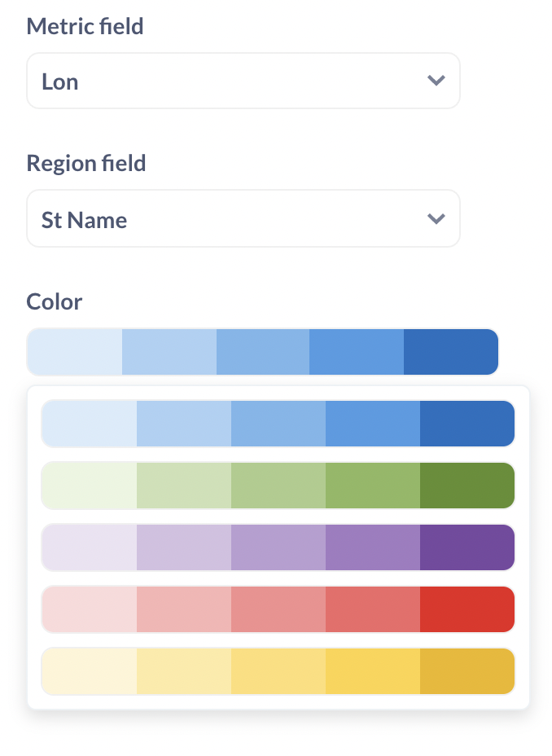Click the darkest yellow swatch

[467, 671]
